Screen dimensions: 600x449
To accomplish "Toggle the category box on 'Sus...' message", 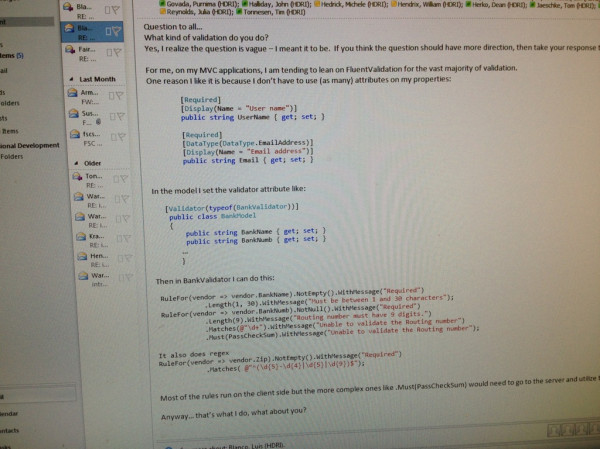I will 112,116.
